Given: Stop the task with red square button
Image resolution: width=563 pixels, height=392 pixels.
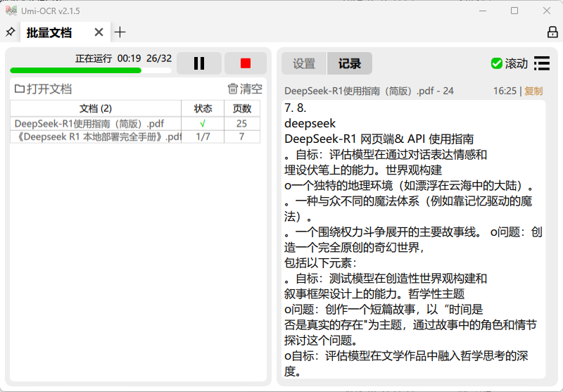Looking at the screenshot, I should pos(246,63).
